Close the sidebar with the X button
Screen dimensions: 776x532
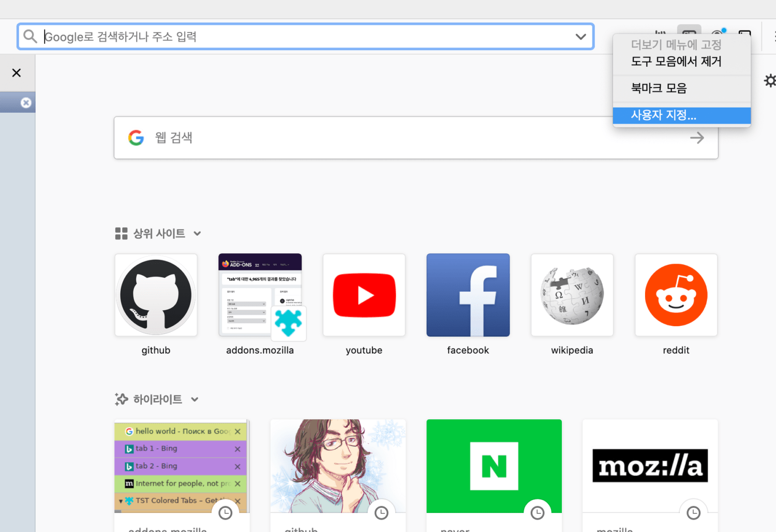[17, 73]
